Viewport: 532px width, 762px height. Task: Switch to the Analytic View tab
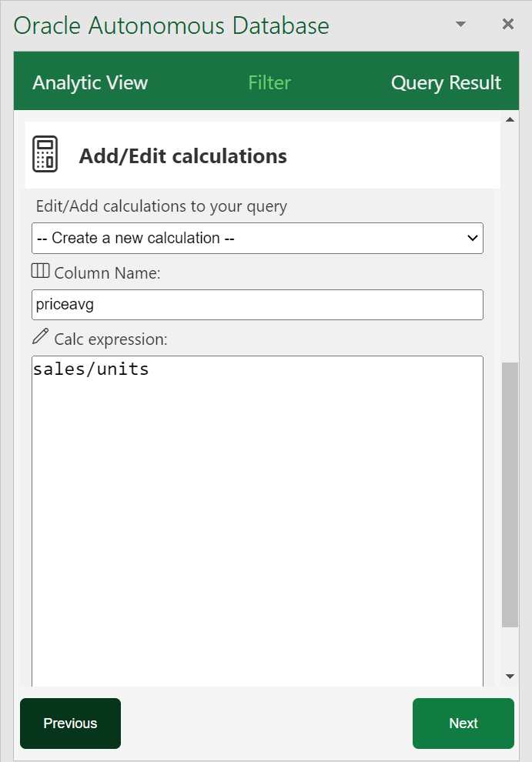click(x=90, y=82)
